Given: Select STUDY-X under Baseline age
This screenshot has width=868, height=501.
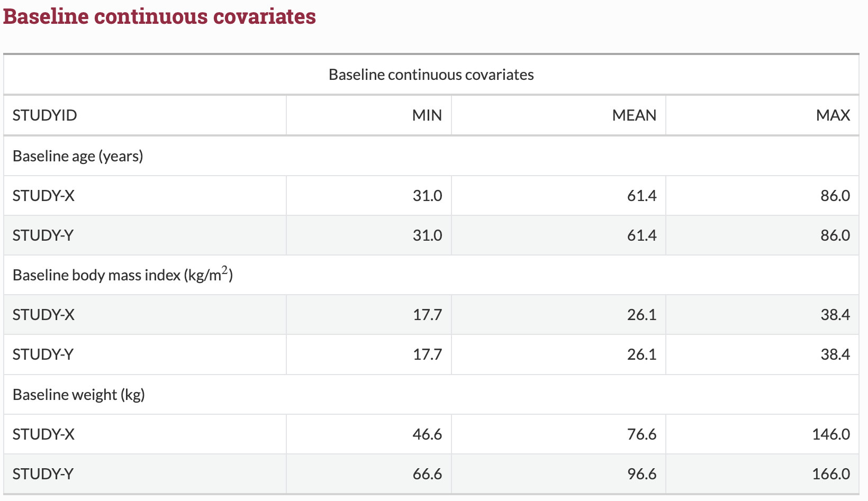Looking at the screenshot, I should 43,196.
